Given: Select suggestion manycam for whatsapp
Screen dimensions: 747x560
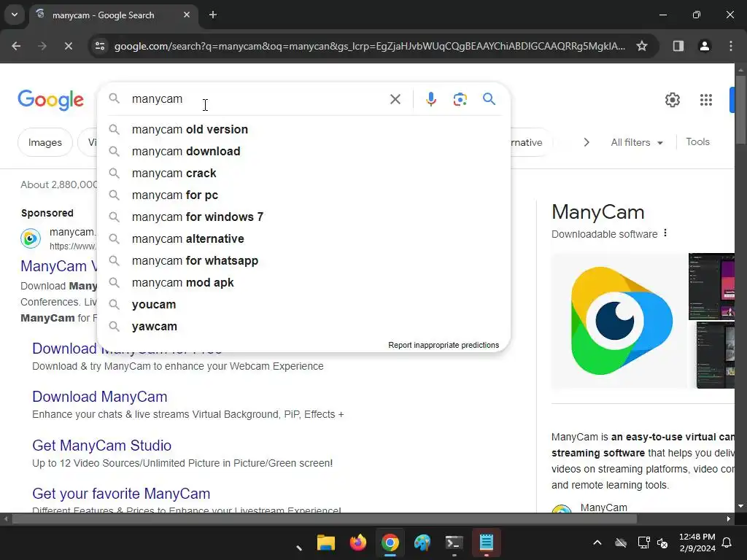Looking at the screenshot, I should click(303, 261).
